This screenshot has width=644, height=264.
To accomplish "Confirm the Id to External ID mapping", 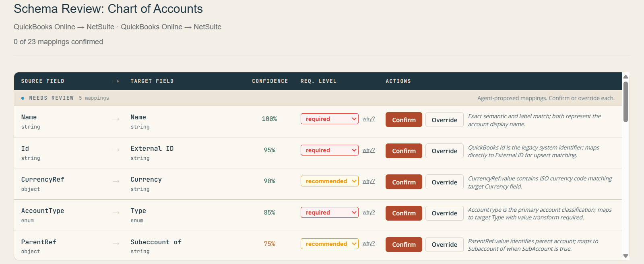I will tap(404, 151).
